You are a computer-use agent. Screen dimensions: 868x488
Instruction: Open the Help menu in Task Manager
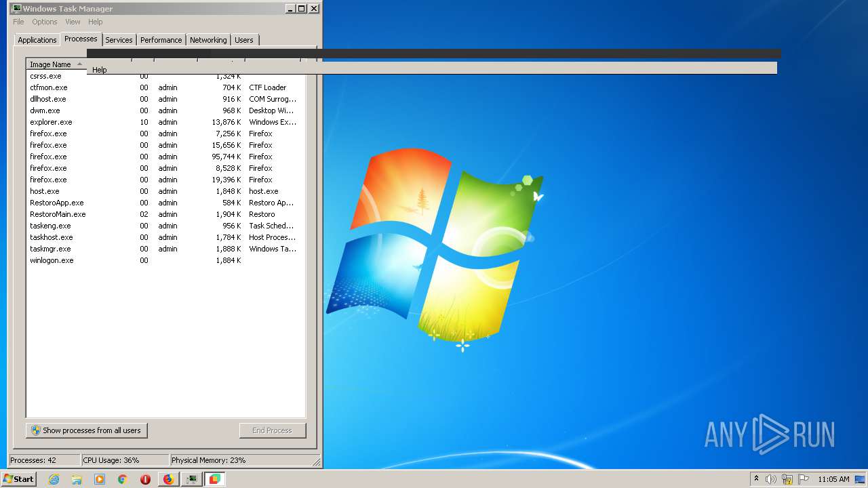pyautogui.click(x=96, y=22)
